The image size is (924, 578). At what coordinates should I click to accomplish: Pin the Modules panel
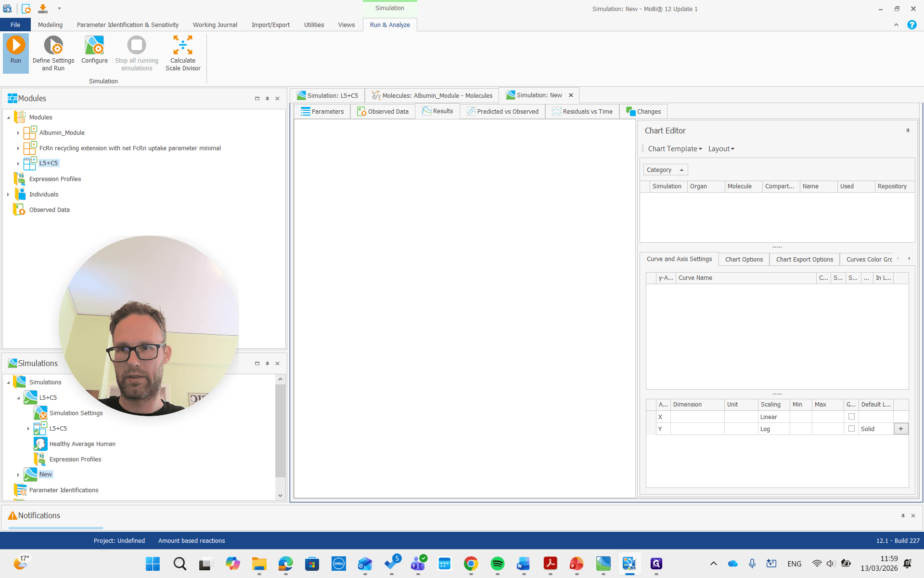pos(267,98)
